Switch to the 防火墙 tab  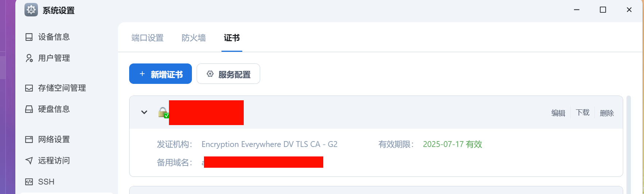click(x=194, y=38)
